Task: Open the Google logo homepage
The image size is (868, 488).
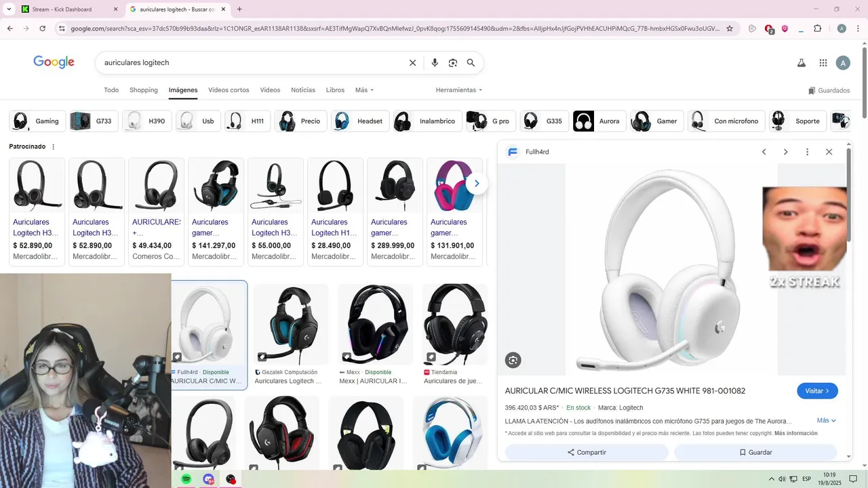Action: coord(54,62)
